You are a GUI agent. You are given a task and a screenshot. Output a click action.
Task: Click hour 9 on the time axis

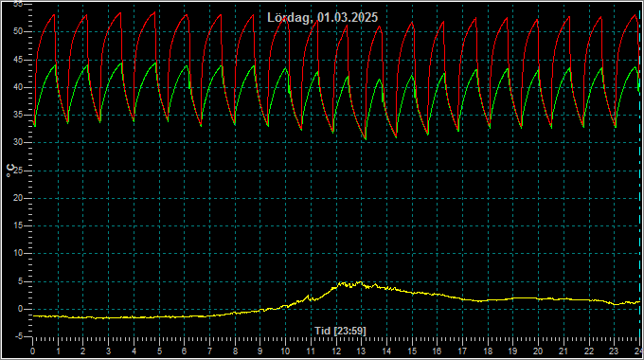[x=260, y=351]
